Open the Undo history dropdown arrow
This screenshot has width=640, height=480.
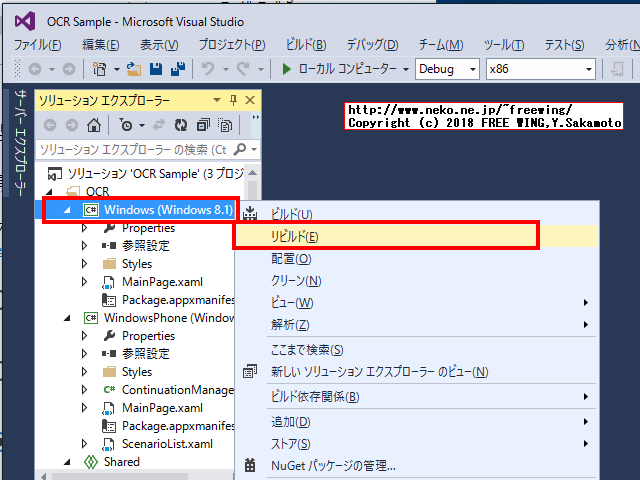[x=226, y=69]
